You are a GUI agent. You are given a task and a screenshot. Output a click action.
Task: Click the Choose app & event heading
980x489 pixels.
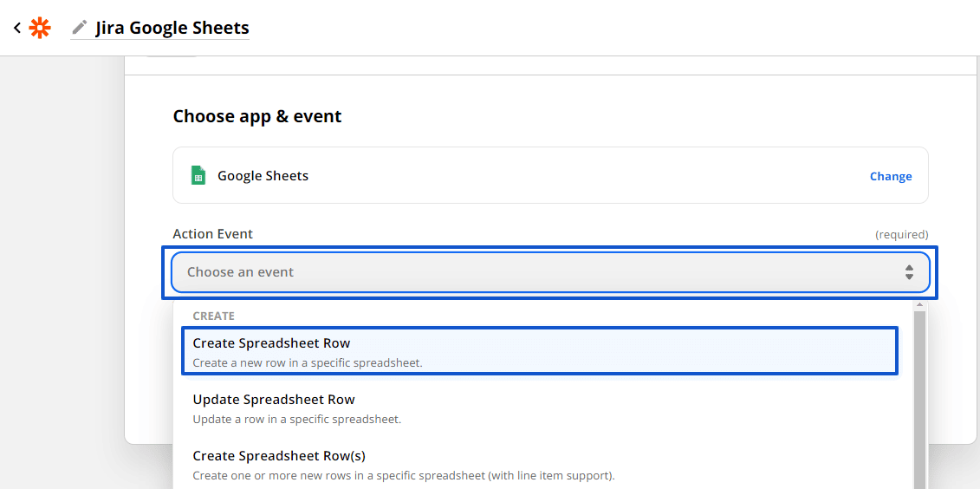(257, 116)
